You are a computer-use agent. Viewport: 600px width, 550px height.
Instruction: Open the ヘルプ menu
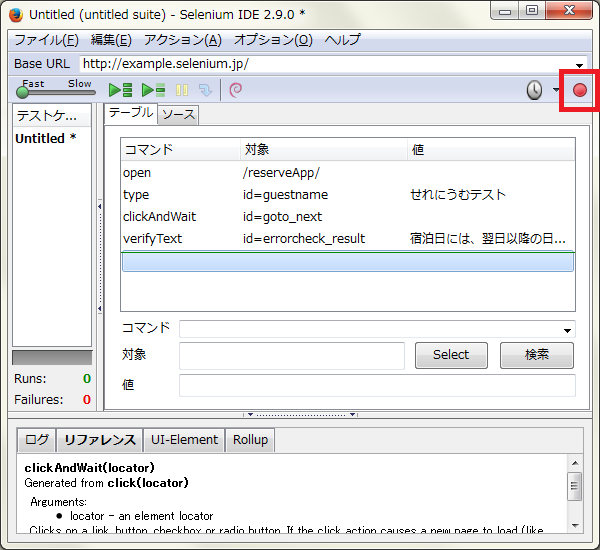point(342,40)
